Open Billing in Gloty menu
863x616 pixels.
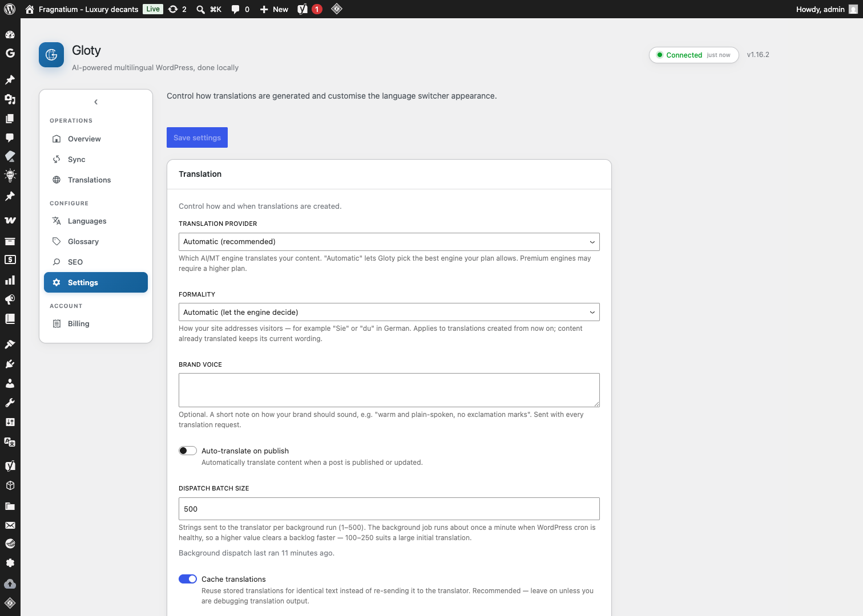(x=96, y=323)
